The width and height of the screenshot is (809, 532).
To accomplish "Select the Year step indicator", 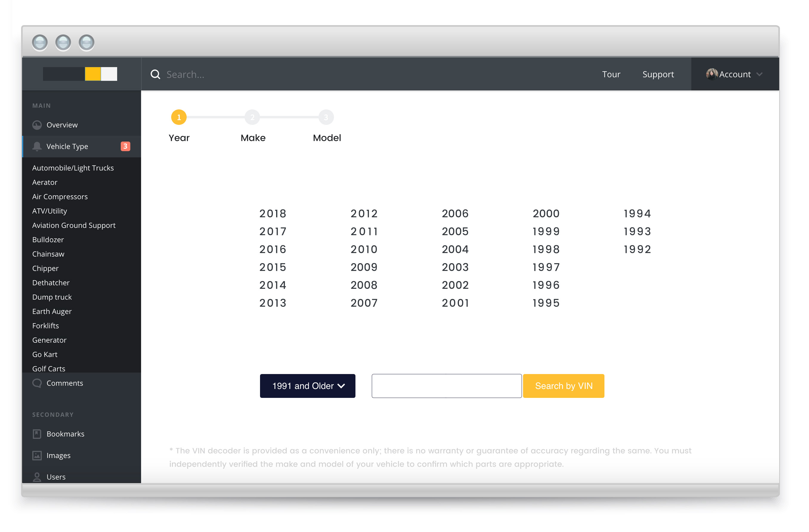I will 178,117.
